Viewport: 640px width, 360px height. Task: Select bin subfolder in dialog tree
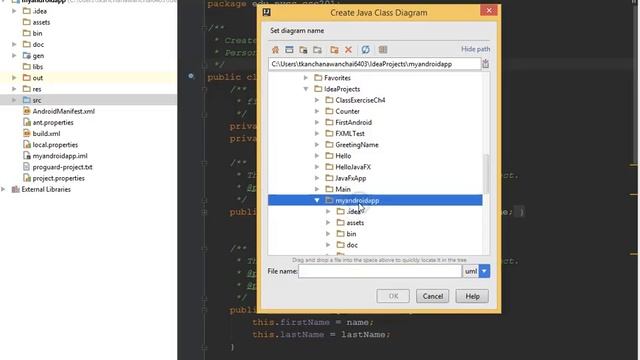click(351, 234)
